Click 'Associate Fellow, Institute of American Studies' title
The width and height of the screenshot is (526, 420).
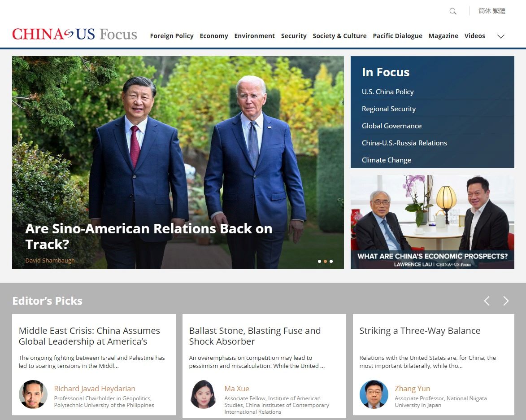tap(277, 405)
